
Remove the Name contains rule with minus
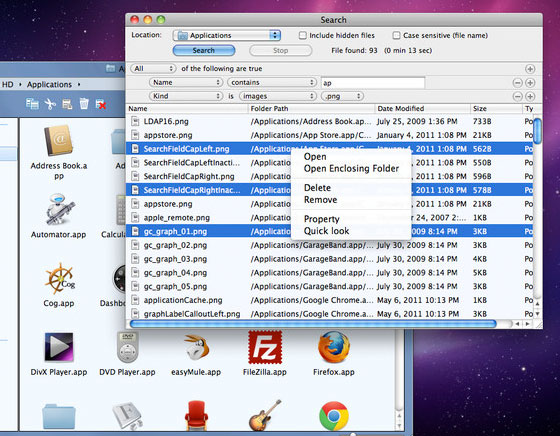coord(518,83)
